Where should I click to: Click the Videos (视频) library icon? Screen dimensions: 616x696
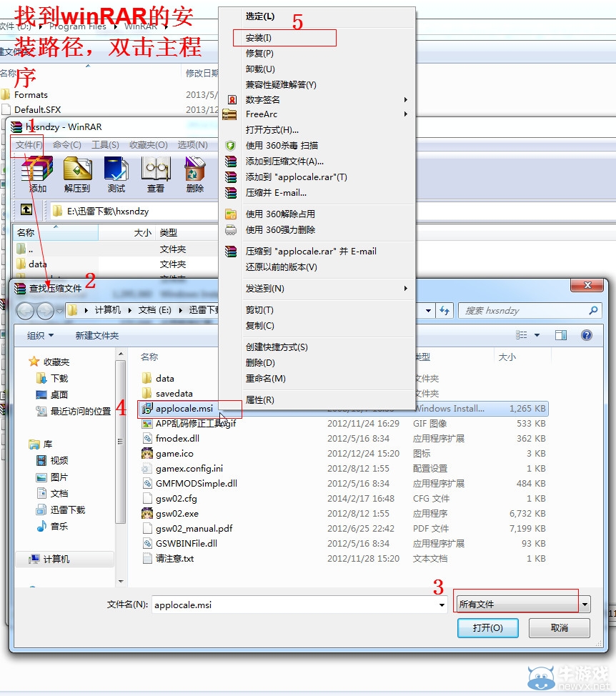(x=41, y=460)
